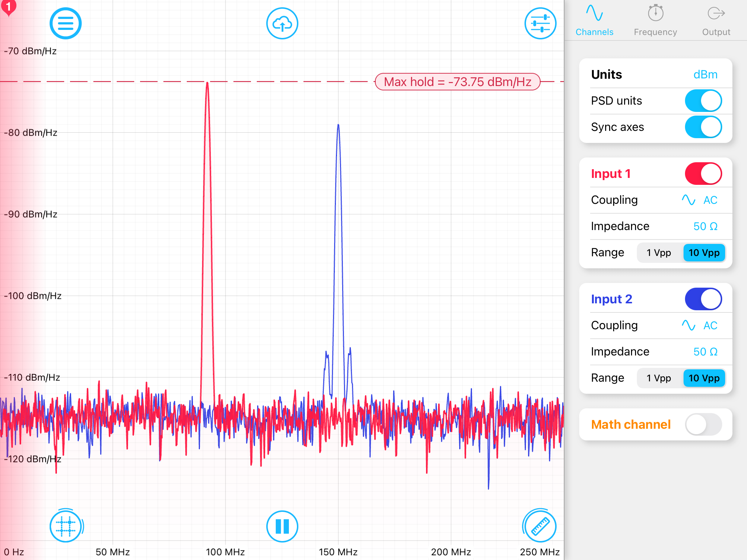Select the Channels tab

pos(595,21)
